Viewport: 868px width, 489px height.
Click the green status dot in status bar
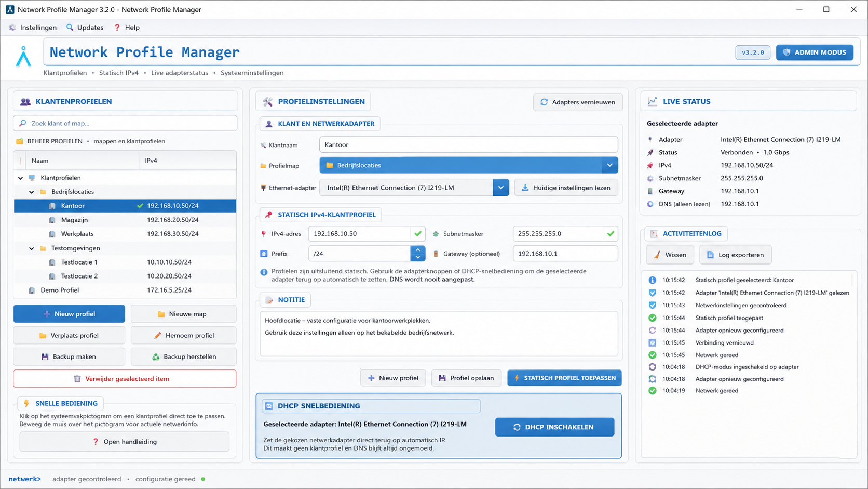(x=203, y=479)
